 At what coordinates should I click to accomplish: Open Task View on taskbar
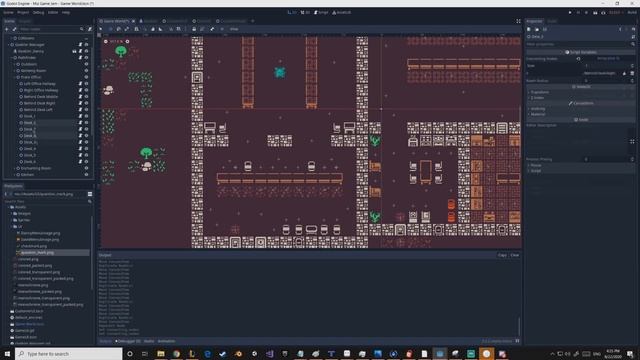click(x=145, y=353)
